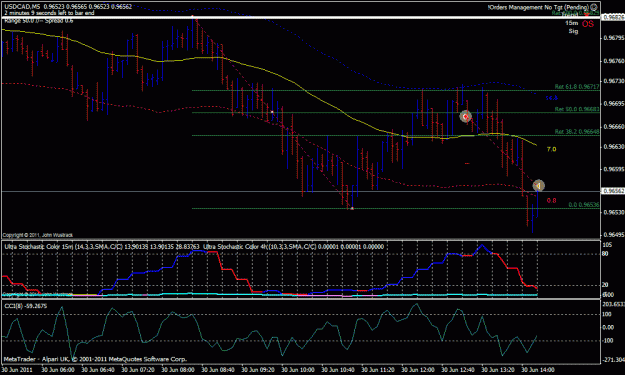The image size is (625, 375).
Task: Click the '15m' timeframe signal label
Action: tap(571, 23)
